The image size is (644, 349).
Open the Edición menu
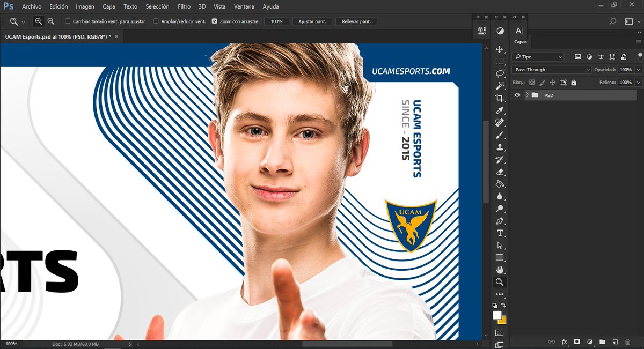coord(58,6)
